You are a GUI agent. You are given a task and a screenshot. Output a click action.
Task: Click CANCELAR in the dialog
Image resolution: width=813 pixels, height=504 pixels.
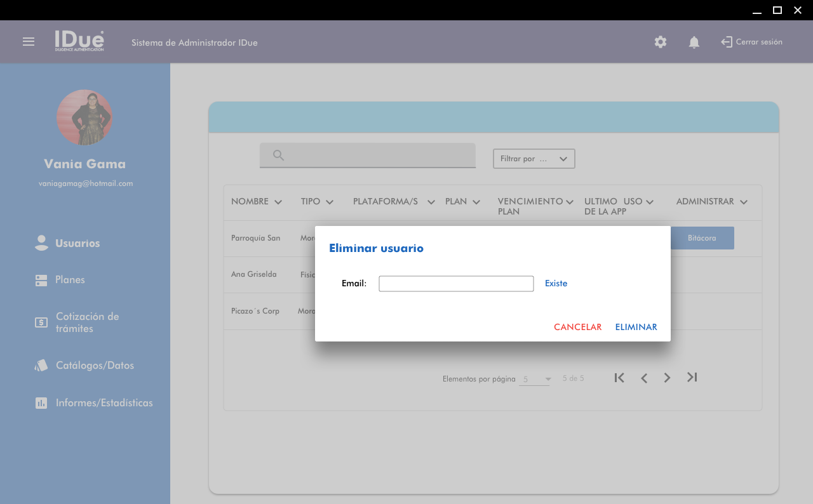tap(577, 327)
